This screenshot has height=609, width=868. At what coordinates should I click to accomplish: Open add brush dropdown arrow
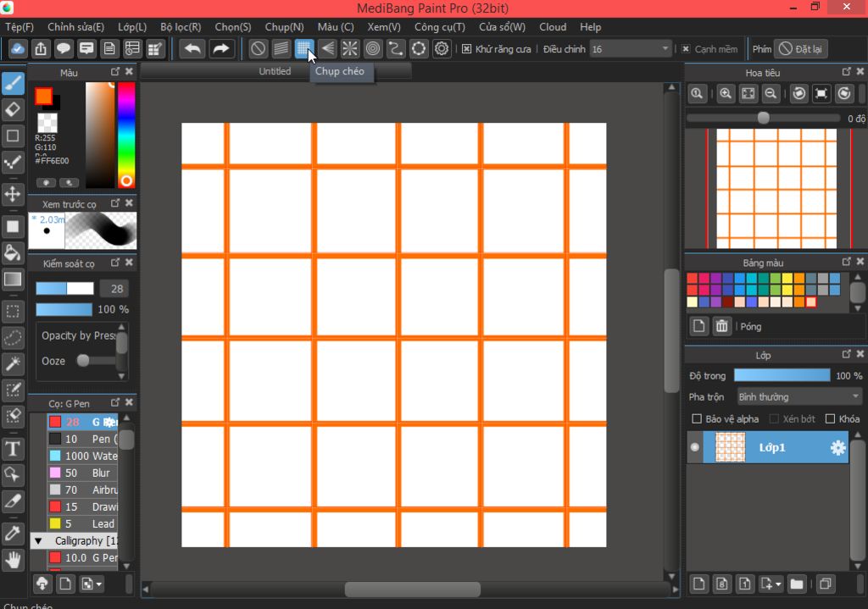coord(99,584)
